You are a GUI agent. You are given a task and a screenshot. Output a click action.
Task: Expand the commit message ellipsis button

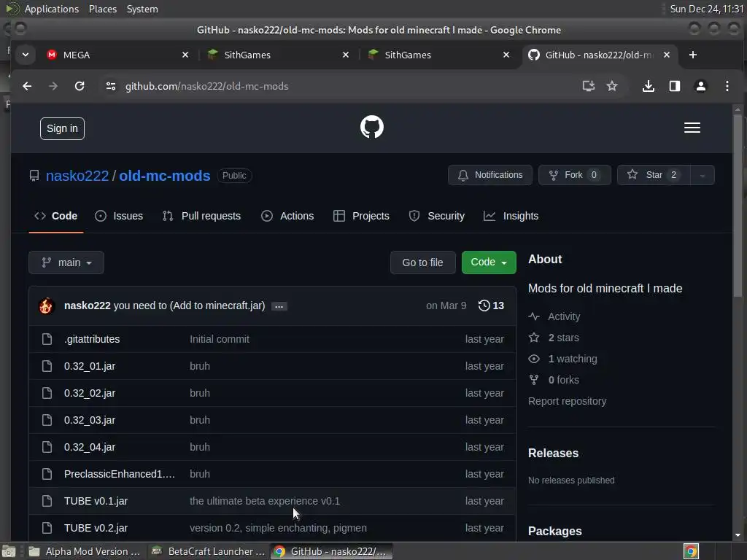279,306
